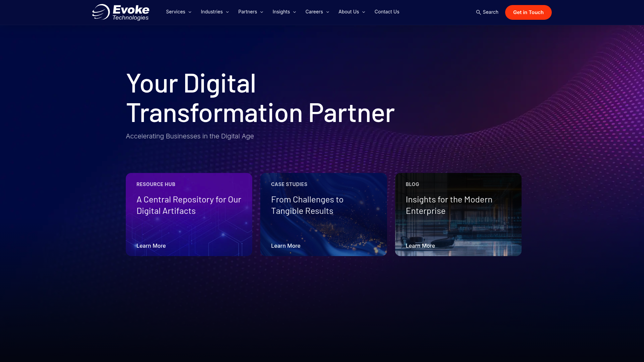Expand the About Us chevron

pos(364,12)
